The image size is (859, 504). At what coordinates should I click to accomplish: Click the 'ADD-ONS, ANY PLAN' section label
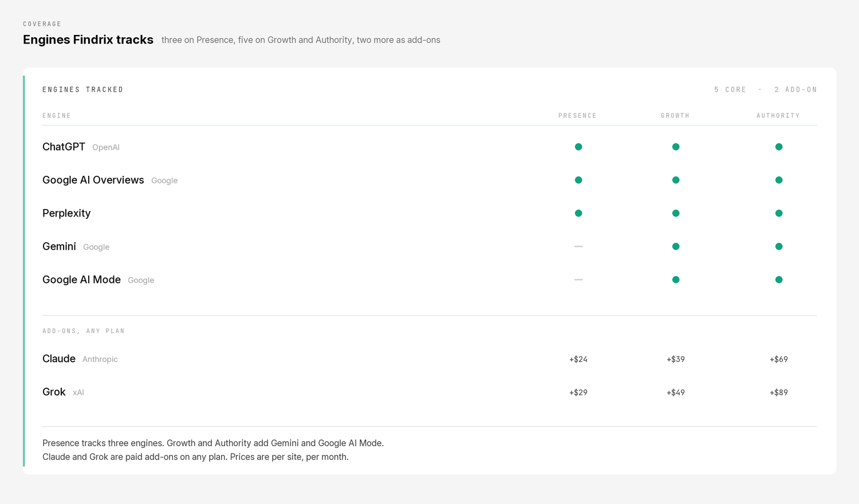pyautogui.click(x=84, y=331)
